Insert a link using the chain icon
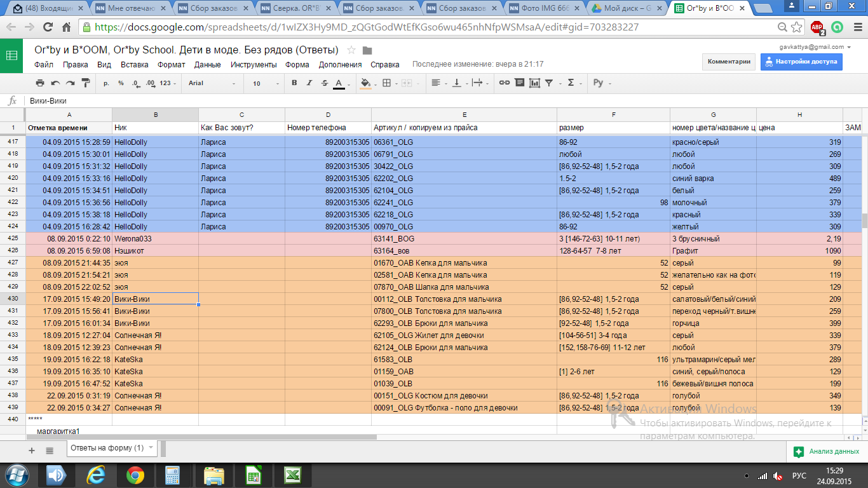868x488 pixels. [504, 83]
